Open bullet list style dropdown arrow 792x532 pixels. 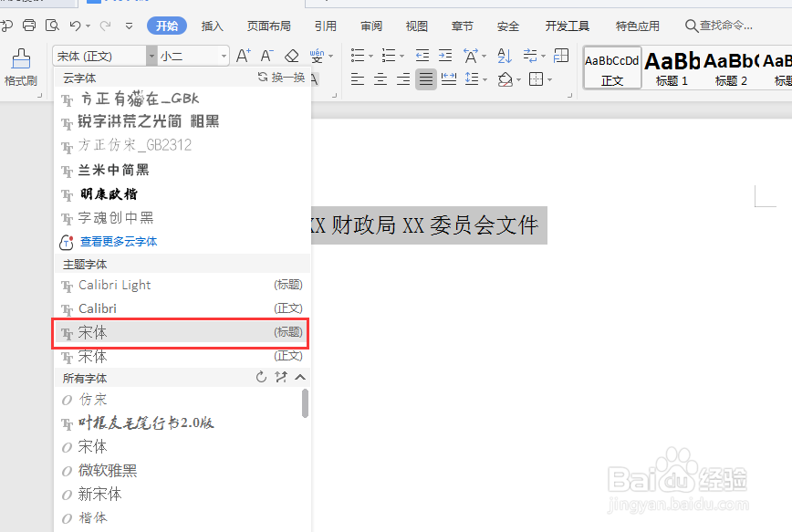370,56
